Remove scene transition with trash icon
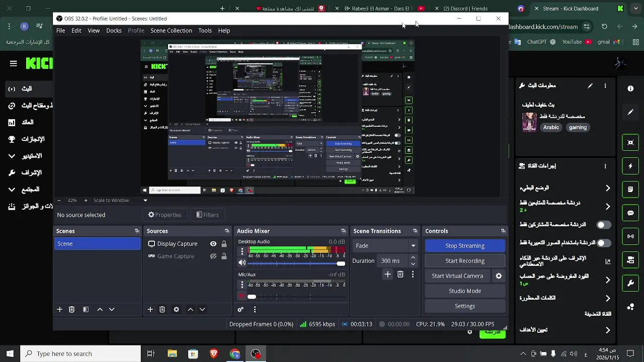The width and height of the screenshot is (644, 362). [x=400, y=274]
